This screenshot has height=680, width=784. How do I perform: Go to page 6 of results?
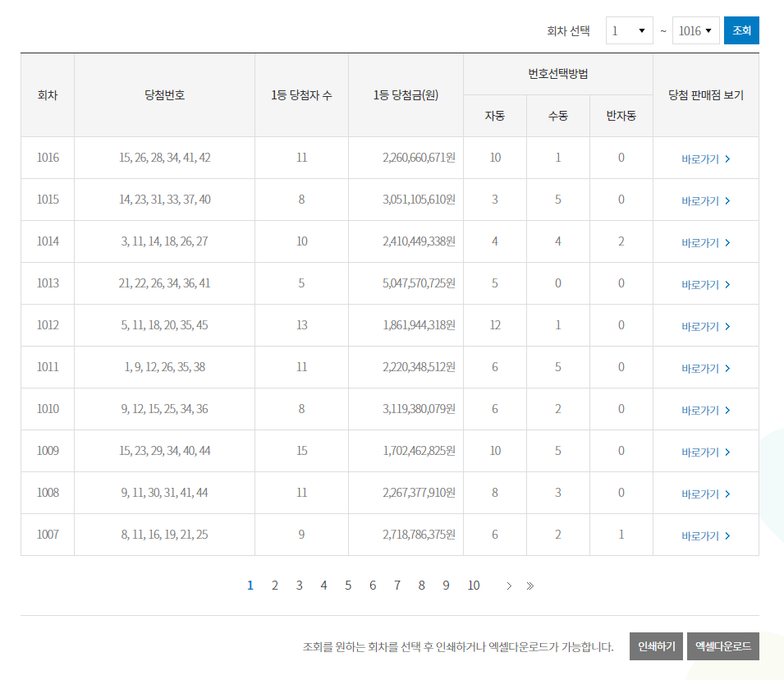coord(373,586)
